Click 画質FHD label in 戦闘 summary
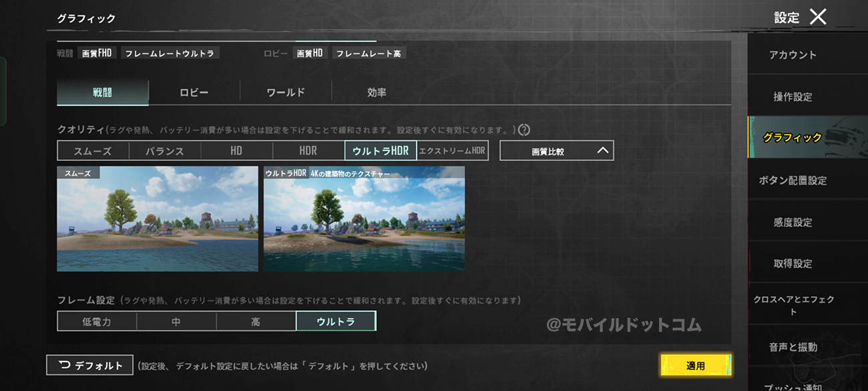 [x=97, y=53]
